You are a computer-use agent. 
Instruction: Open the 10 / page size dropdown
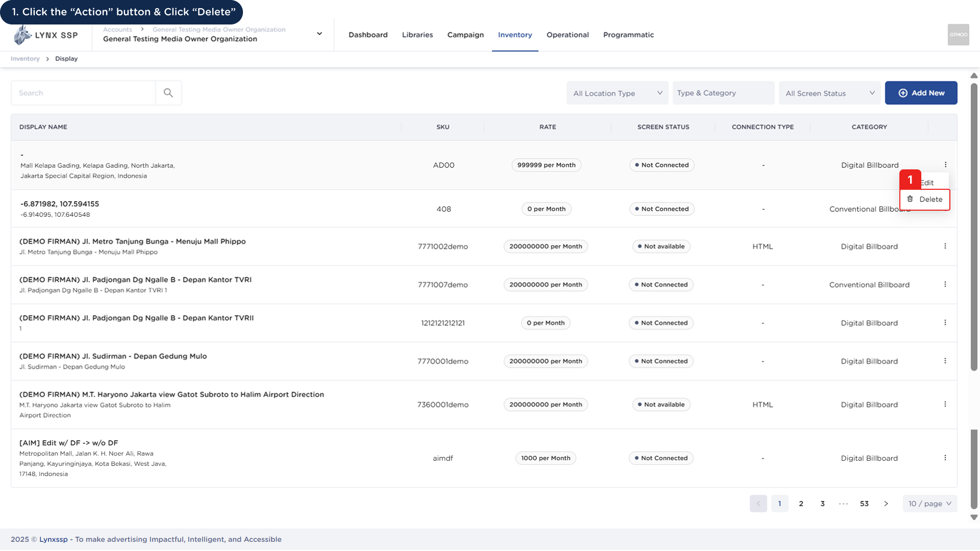point(930,504)
